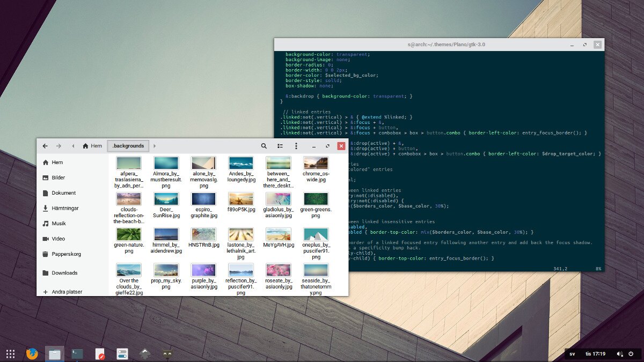This screenshot has height=362, width=644.
Task: Click the back arrow in file manager
Action: (45, 146)
